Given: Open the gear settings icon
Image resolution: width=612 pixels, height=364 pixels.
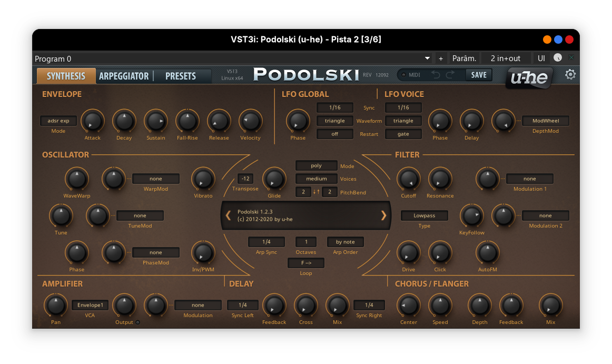Looking at the screenshot, I should click(x=570, y=75).
